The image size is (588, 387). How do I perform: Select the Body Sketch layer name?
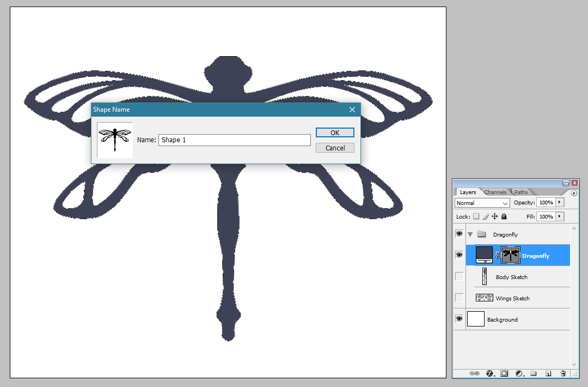pos(511,277)
